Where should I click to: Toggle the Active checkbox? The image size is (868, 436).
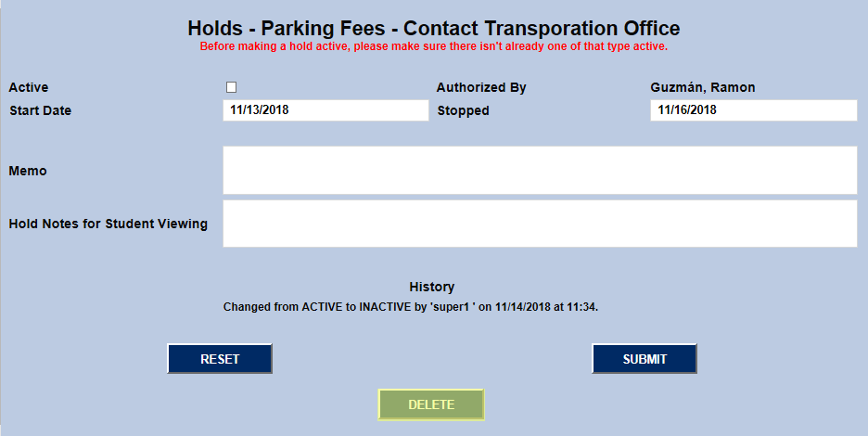click(232, 87)
